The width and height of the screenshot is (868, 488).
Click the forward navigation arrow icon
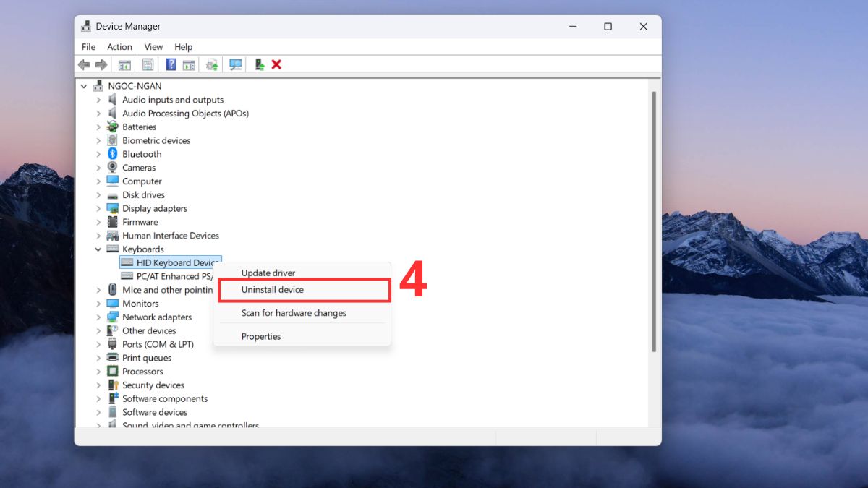tap(101, 64)
